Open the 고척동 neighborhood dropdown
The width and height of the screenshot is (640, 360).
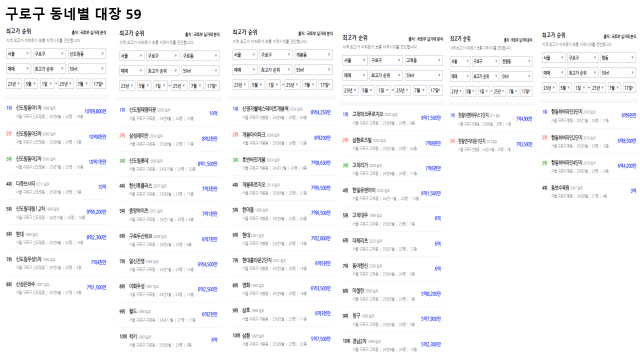424,60
